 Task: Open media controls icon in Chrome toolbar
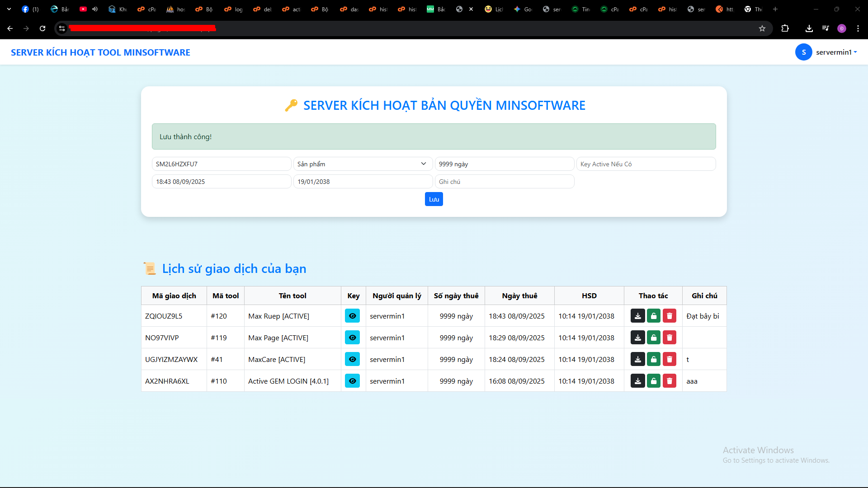point(826,28)
